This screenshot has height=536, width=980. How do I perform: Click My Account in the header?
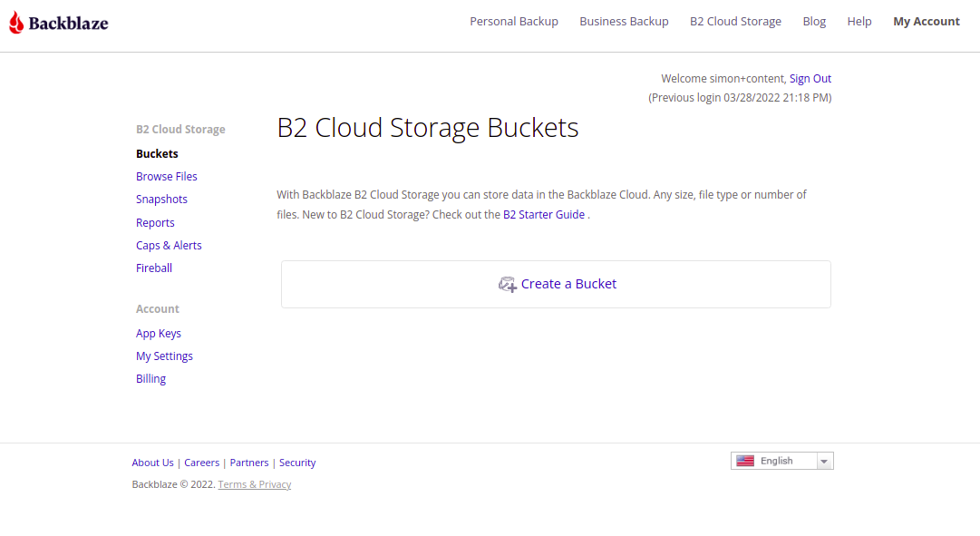926,22
